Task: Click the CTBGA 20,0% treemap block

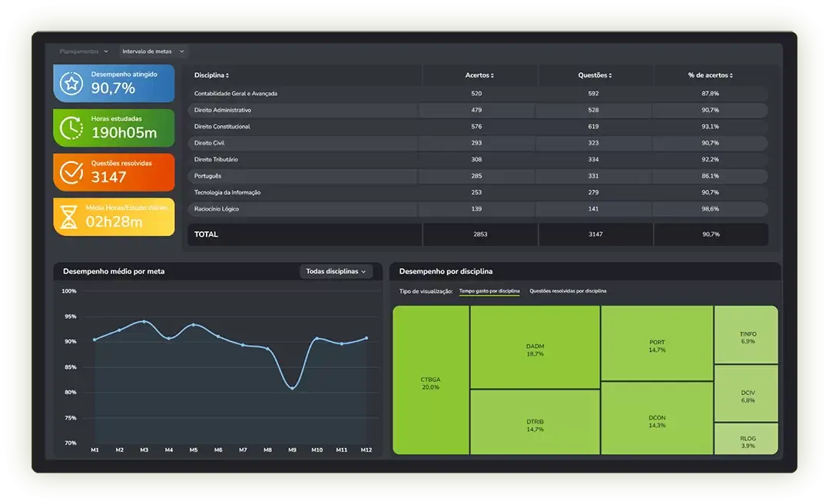Action: click(x=430, y=383)
